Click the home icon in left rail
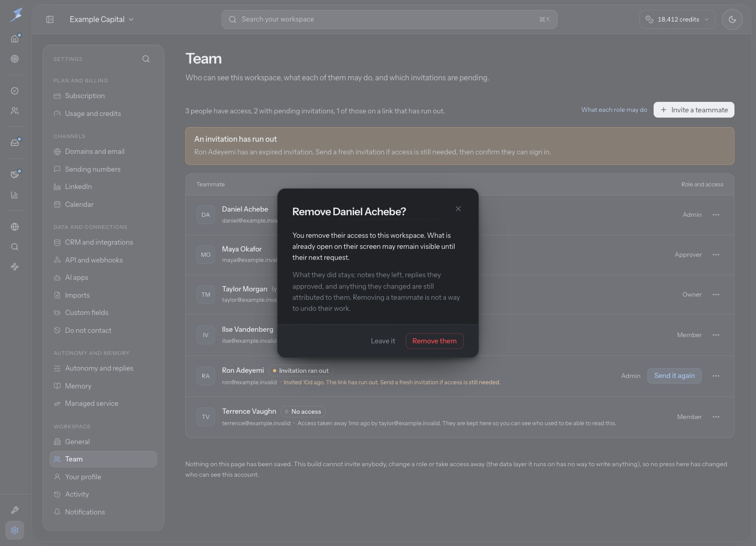Image resolution: width=756 pixels, height=546 pixels. (15, 38)
